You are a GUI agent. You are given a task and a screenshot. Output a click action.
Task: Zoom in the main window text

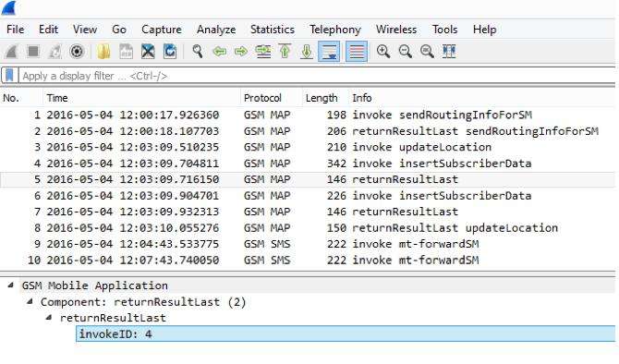(x=383, y=52)
